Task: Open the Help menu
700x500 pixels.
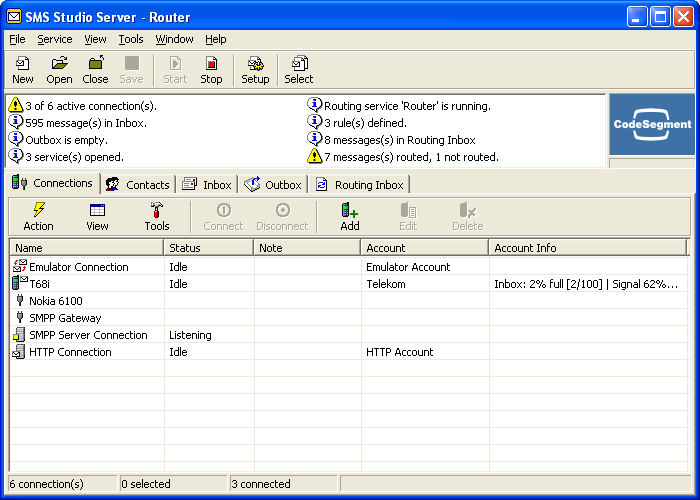Action: click(216, 39)
